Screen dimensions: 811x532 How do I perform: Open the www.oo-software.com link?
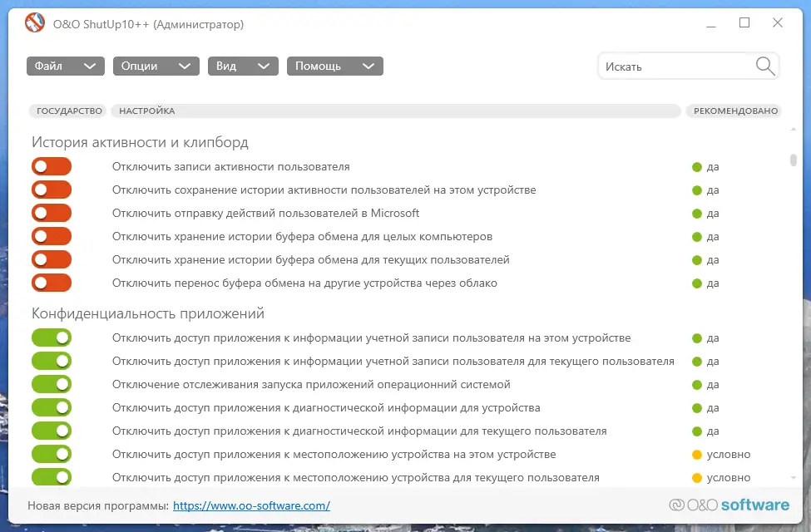pos(251,505)
